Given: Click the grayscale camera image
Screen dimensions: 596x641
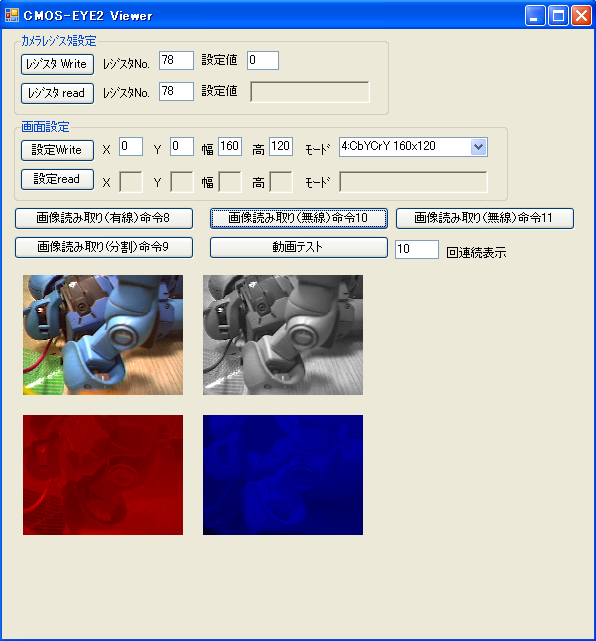Looking at the screenshot, I should [x=283, y=335].
